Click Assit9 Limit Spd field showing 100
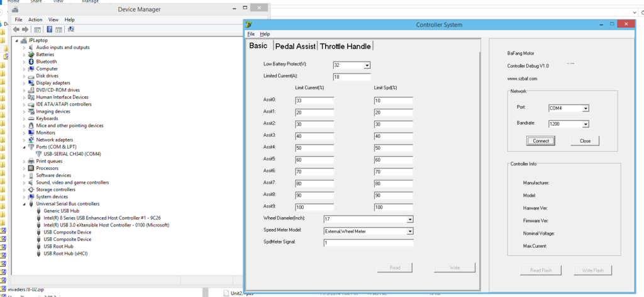The height and width of the screenshot is (297, 644). (394, 208)
